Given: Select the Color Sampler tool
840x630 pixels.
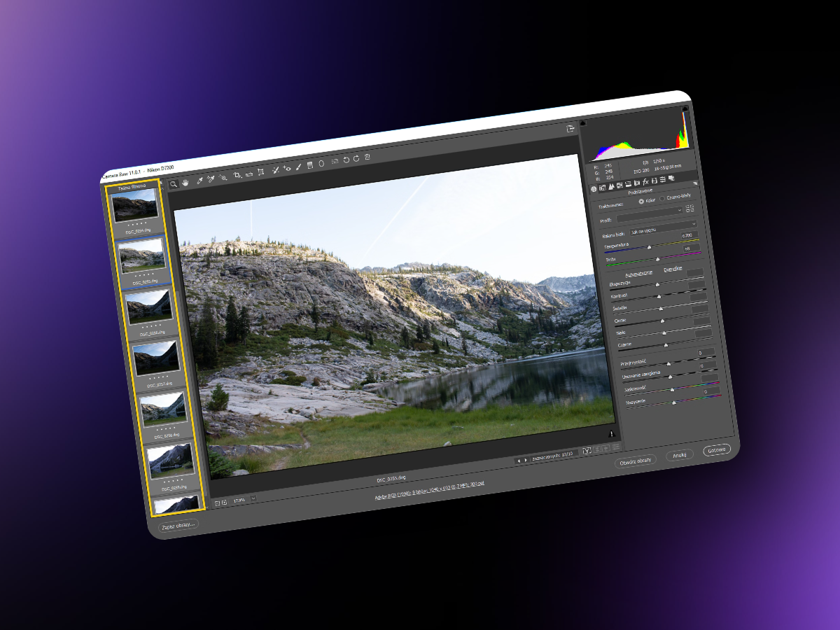Looking at the screenshot, I should pyautogui.click(x=211, y=178).
